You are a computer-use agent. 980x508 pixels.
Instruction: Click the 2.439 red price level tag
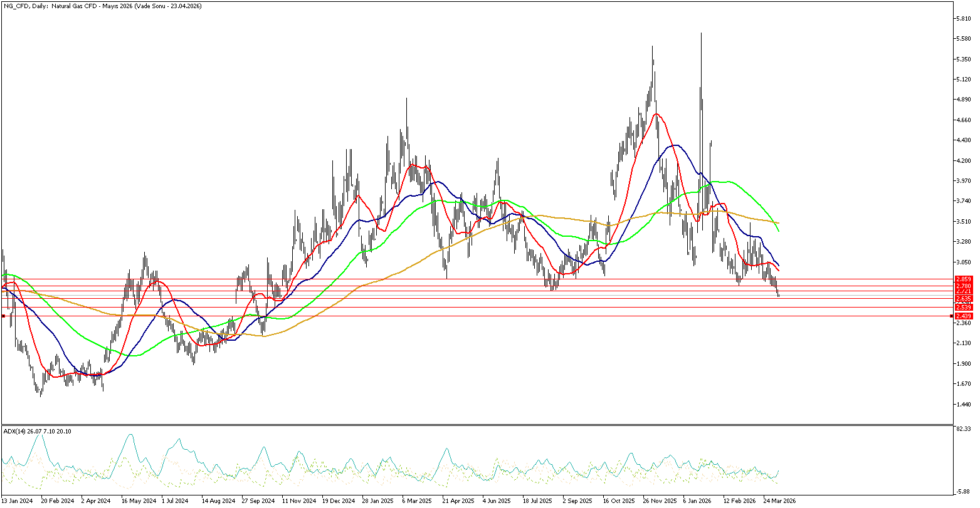pos(964,316)
